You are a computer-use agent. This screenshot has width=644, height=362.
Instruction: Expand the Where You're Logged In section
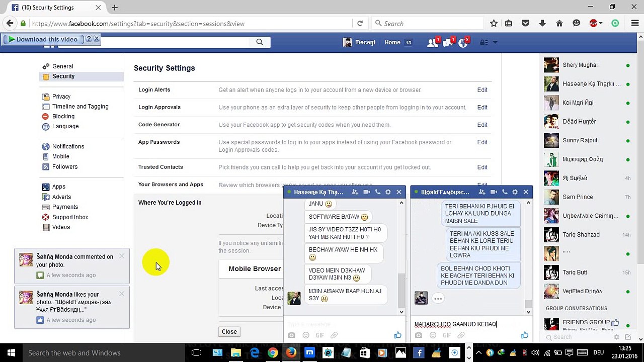pyautogui.click(x=170, y=203)
